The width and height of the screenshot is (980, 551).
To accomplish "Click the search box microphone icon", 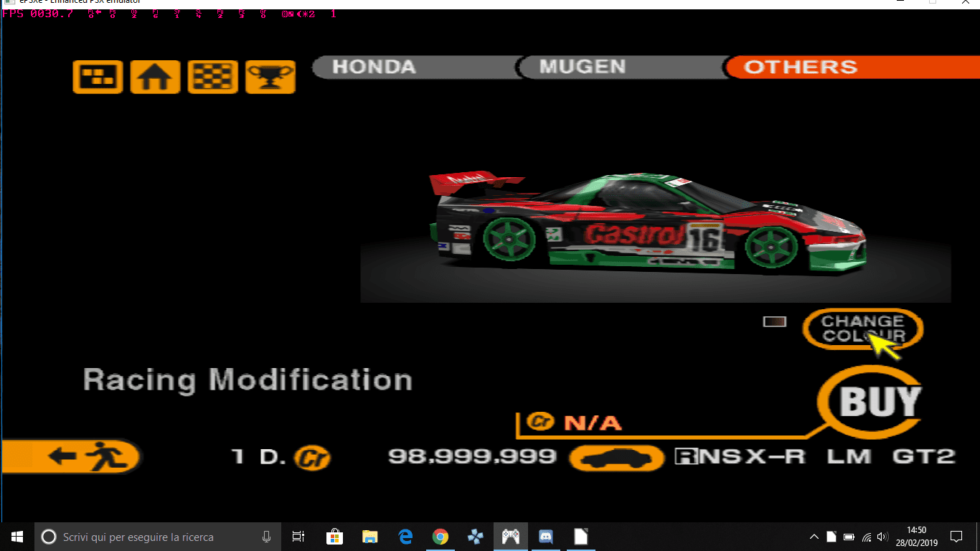I will pyautogui.click(x=267, y=537).
